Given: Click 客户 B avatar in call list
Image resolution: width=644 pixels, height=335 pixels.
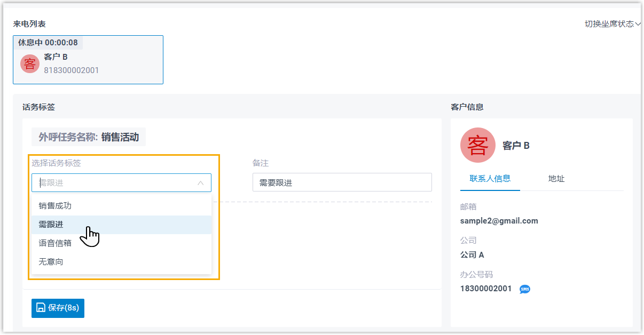Looking at the screenshot, I should point(30,64).
